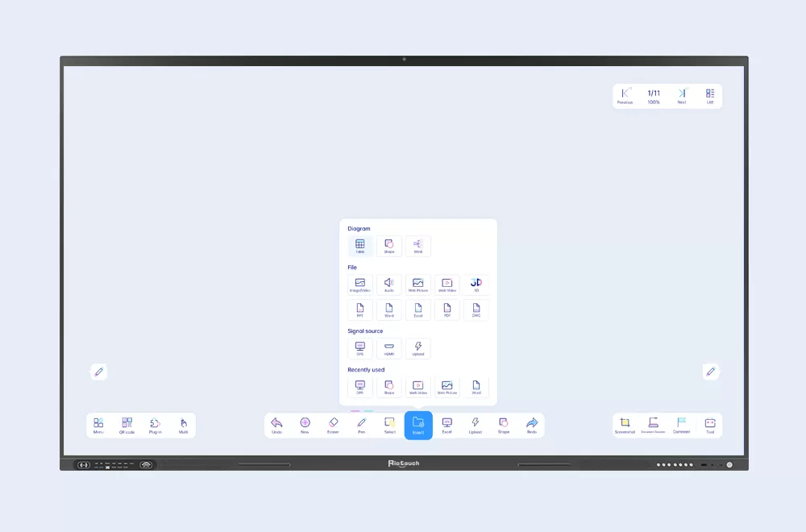Click Excel in the bottom toolbar

coord(447,426)
